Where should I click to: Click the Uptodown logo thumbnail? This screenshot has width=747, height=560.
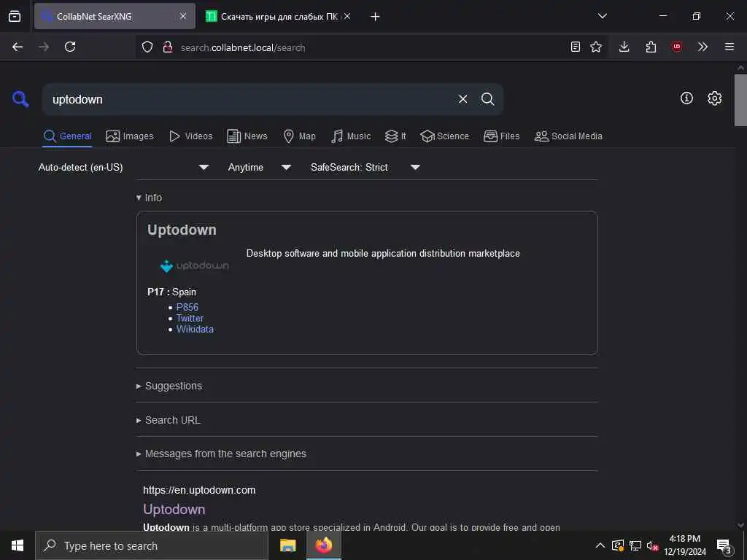click(x=194, y=265)
